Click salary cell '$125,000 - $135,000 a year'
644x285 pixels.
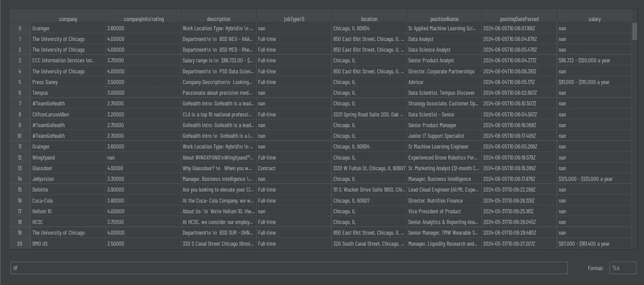pyautogui.click(x=594, y=179)
